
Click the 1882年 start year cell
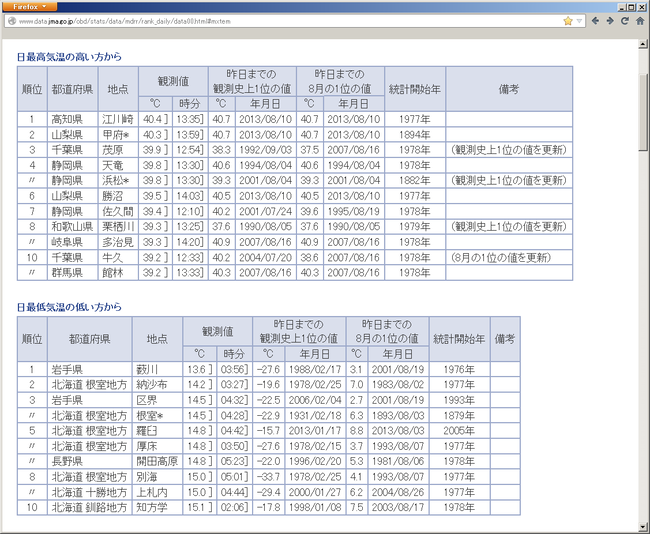point(415,181)
